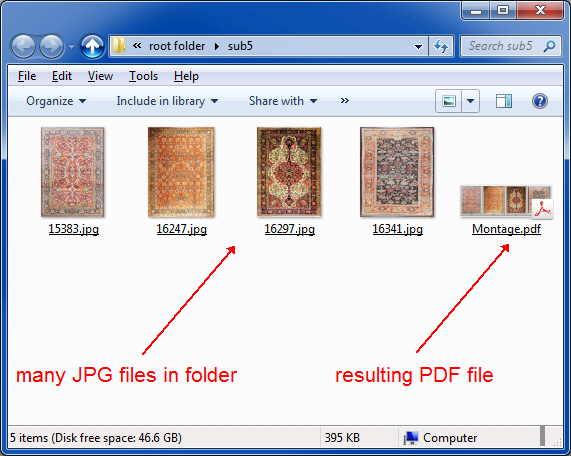Click the file name '15383.jpg'
The image size is (571, 456).
(74, 229)
